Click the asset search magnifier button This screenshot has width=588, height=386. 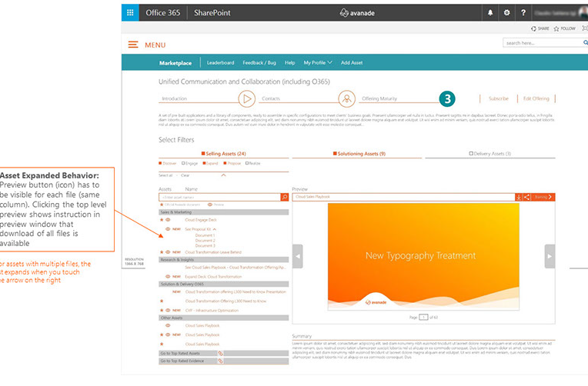[285, 197]
